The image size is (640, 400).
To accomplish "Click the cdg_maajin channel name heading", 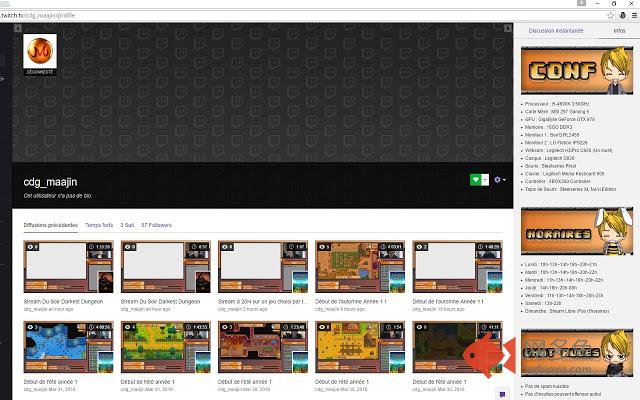I will coord(50,182).
